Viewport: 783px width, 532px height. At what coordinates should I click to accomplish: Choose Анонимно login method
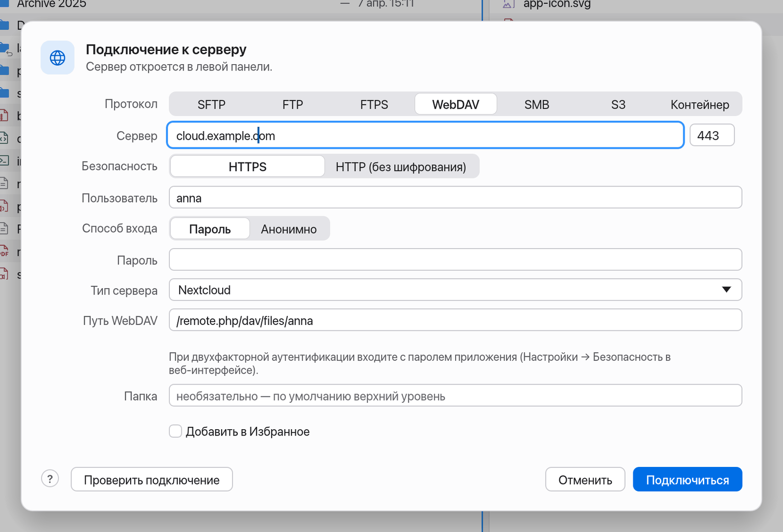tap(289, 229)
